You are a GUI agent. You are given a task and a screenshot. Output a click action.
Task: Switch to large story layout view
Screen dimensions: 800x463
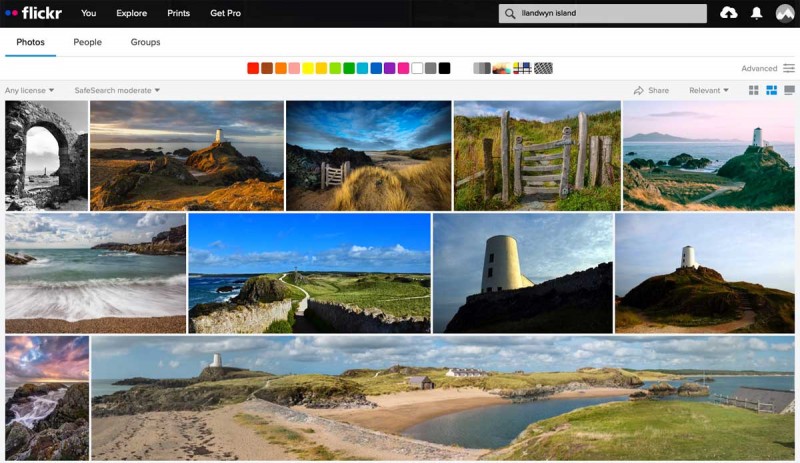789,90
